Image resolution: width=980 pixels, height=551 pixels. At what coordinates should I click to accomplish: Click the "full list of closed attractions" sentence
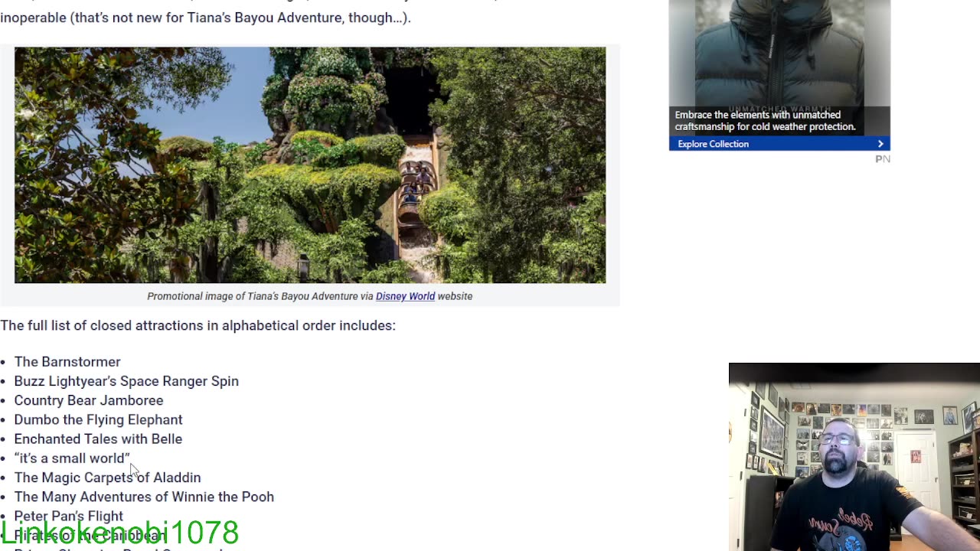pos(198,325)
